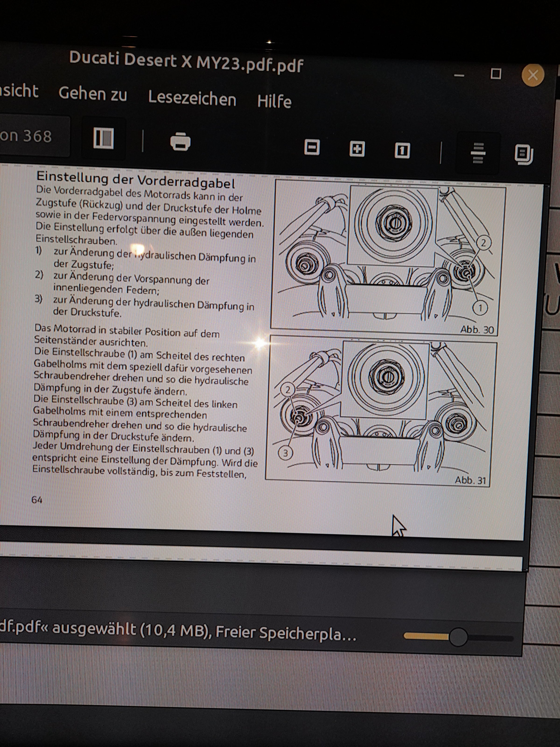Toggle the side pane icon

pyautogui.click(x=103, y=138)
